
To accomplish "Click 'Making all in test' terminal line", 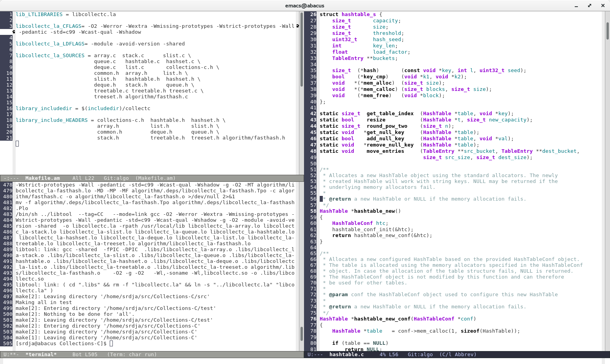I will (x=44, y=302).
